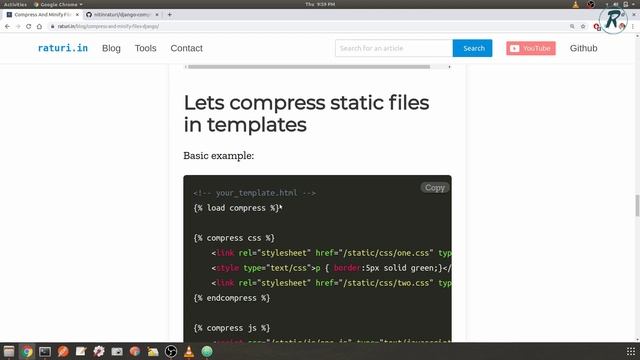Viewport: 640px width, 360px height.
Task: Click the one.css stylesheet link code line
Action: click(x=331, y=253)
